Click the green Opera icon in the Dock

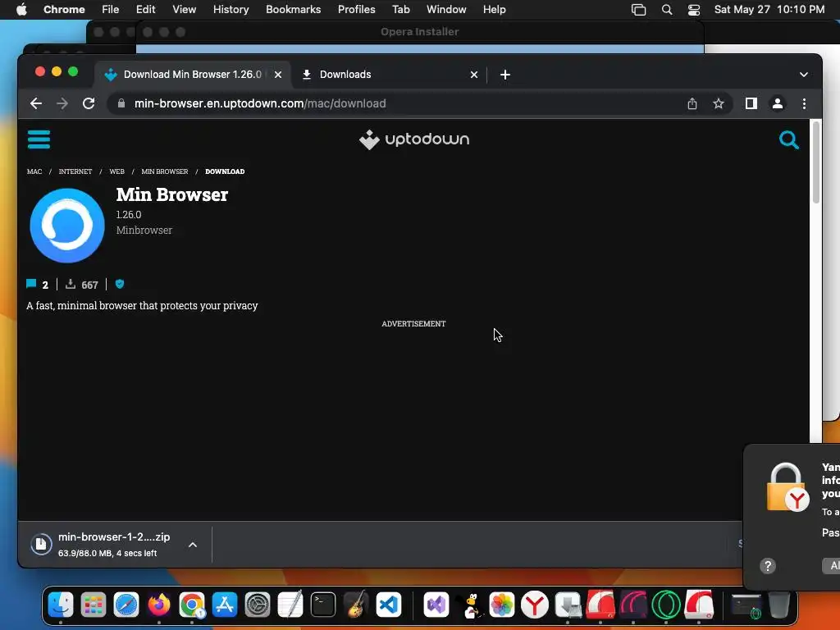tap(666, 605)
